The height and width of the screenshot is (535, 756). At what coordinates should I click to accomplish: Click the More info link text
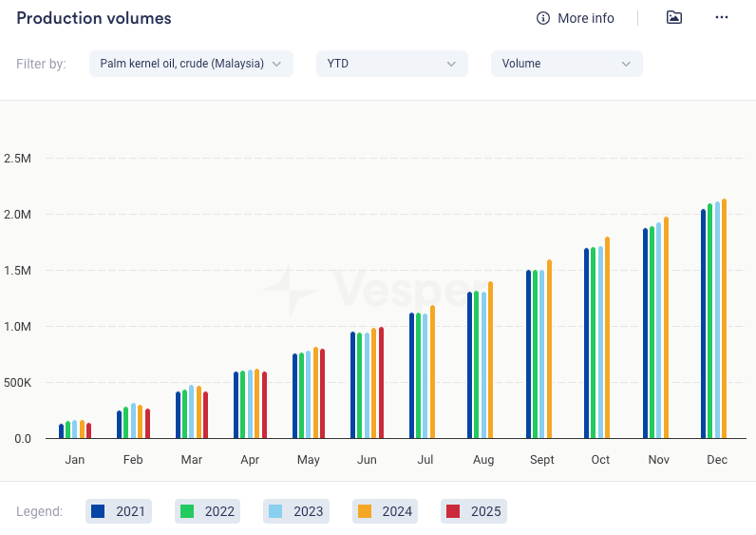pos(585,18)
